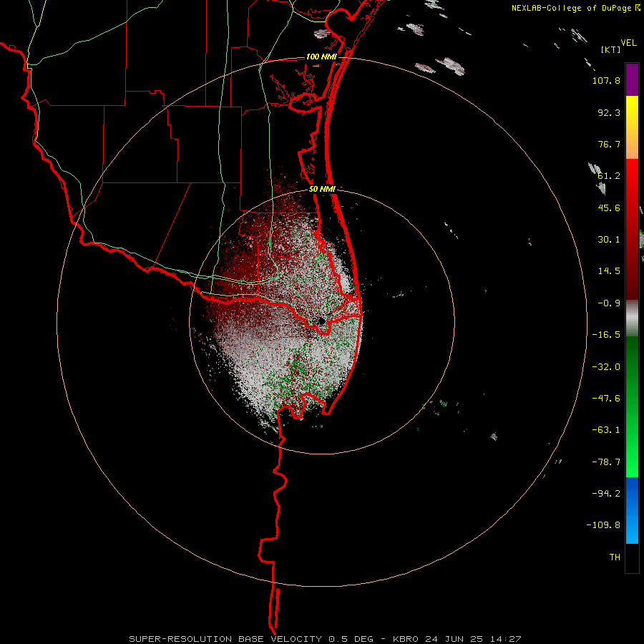Screen dimensions: 644x644
Task: Pick the green segment of the color bar
Action: coord(632,406)
